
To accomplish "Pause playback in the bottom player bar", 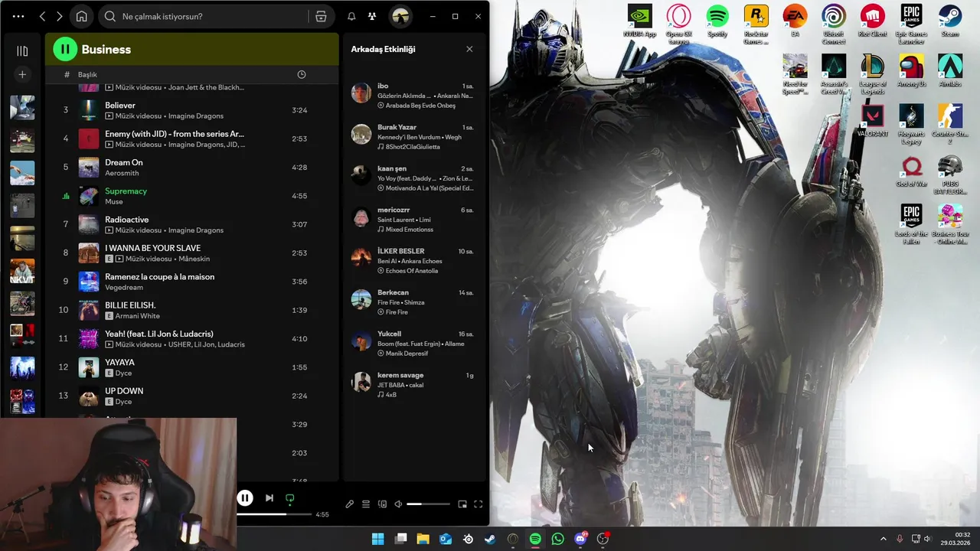I will [245, 498].
